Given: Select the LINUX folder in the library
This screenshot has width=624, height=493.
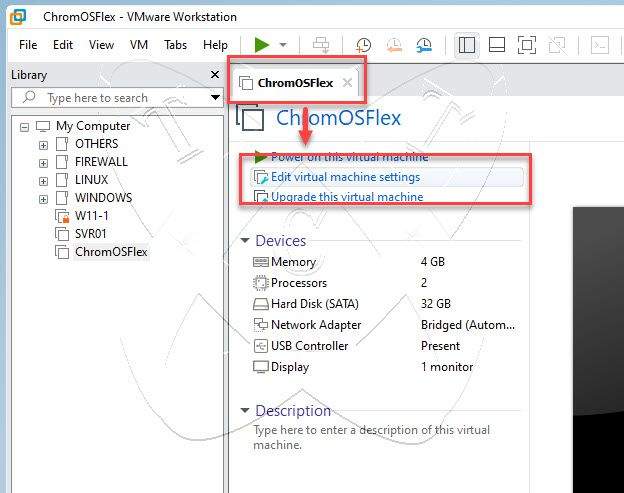Looking at the screenshot, I should [91, 180].
